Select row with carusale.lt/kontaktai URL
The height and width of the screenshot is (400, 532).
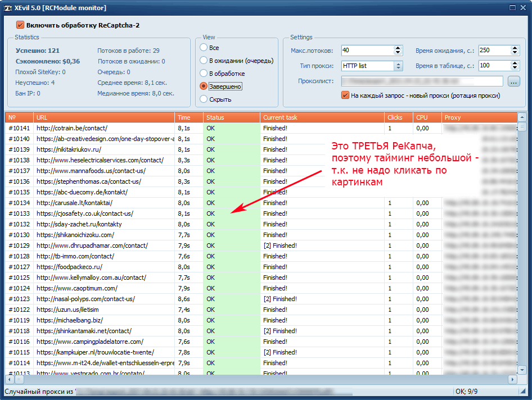[x=262, y=203]
